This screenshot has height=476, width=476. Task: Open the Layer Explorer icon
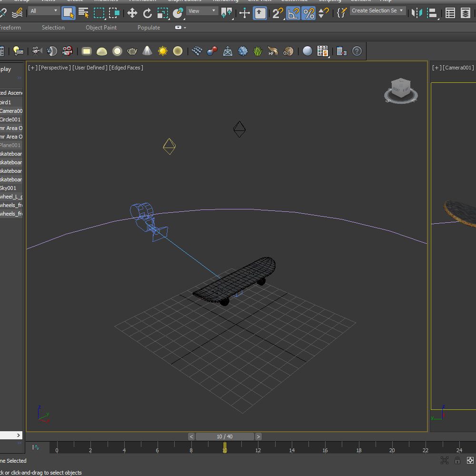coord(465,13)
